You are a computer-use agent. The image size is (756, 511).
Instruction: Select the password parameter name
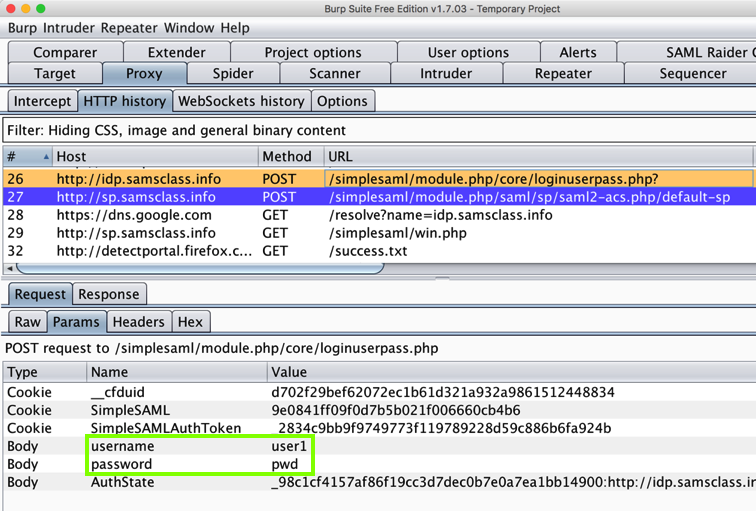122,464
